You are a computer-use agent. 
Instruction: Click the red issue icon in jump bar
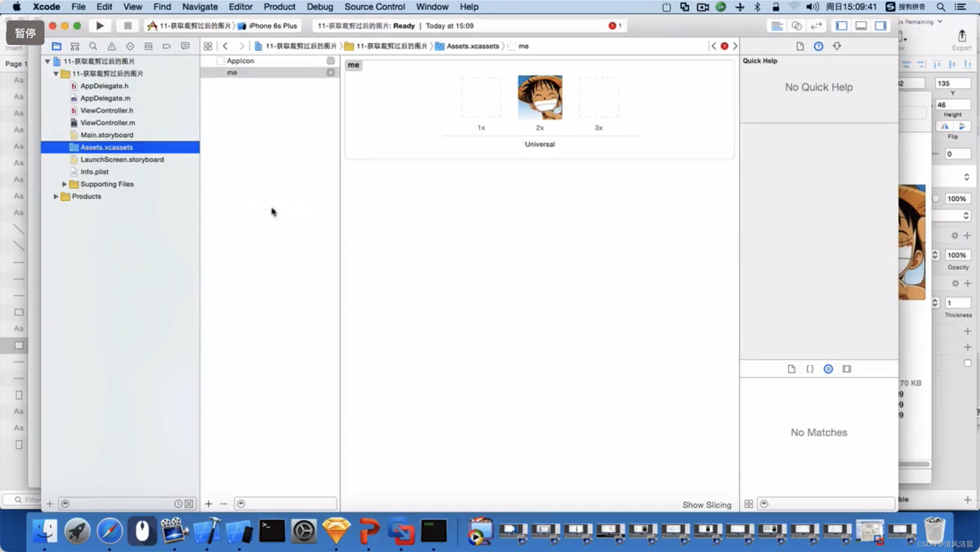(724, 46)
